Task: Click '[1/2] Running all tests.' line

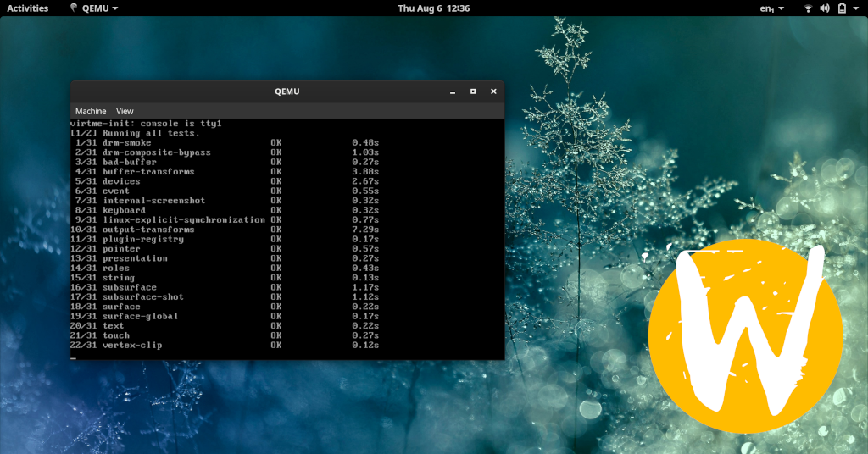Action: (x=135, y=133)
